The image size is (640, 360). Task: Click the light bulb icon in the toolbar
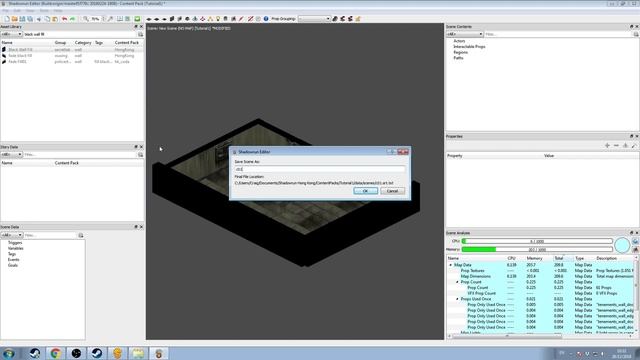point(218,19)
